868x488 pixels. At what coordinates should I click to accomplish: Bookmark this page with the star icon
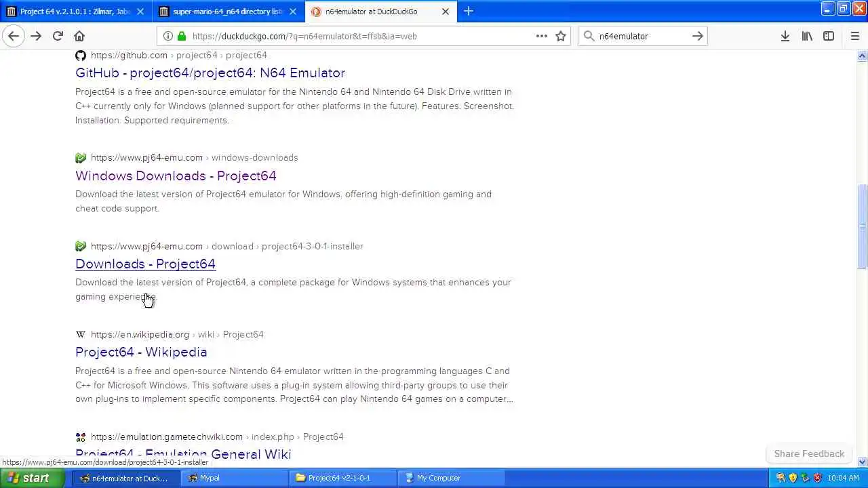click(561, 36)
